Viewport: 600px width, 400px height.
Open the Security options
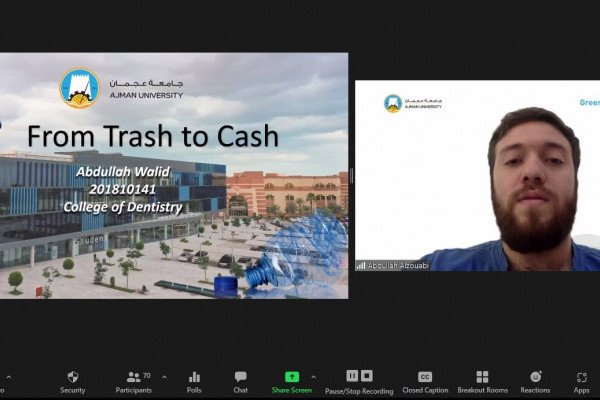coord(72,381)
